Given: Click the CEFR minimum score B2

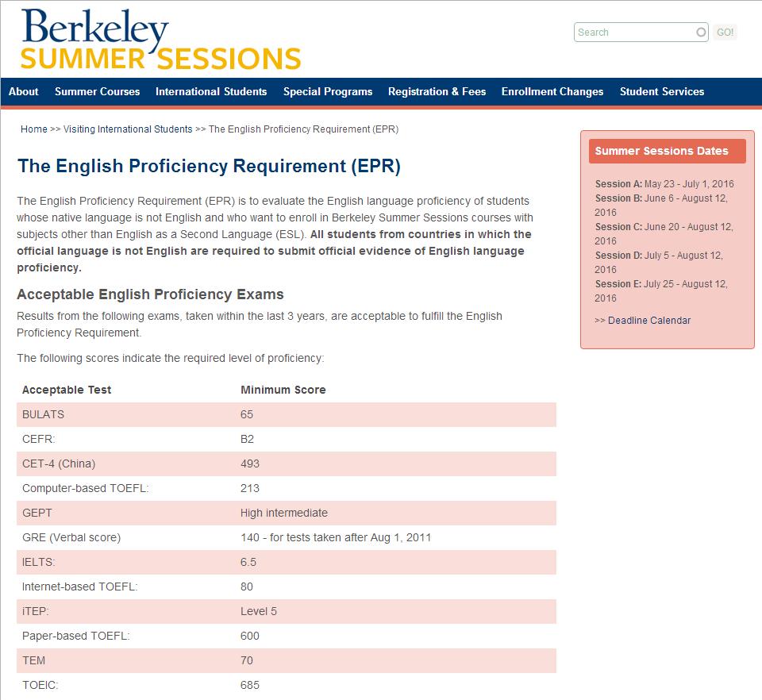Looking at the screenshot, I should tap(248, 439).
